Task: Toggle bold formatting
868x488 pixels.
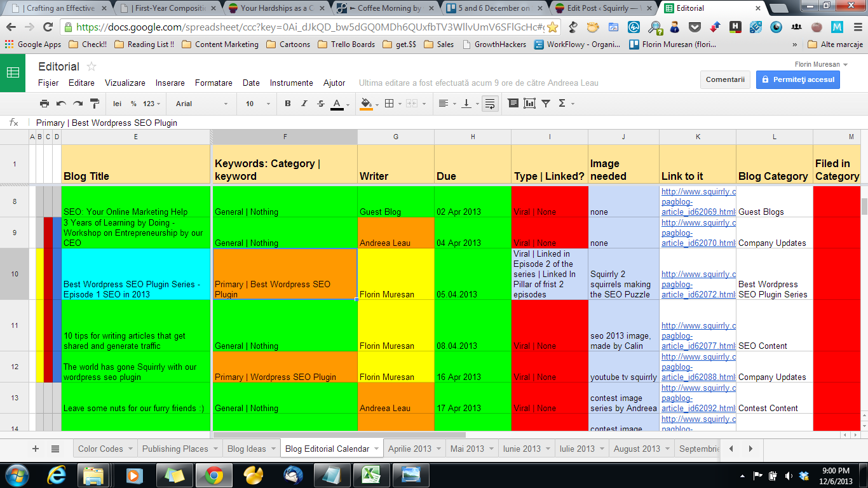Action: (x=287, y=104)
